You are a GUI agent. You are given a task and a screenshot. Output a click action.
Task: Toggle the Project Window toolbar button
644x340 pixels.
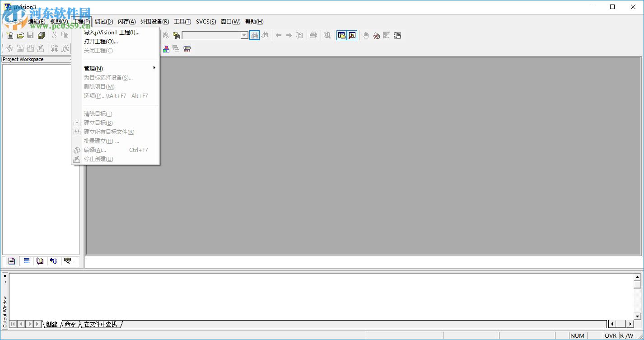(342, 35)
